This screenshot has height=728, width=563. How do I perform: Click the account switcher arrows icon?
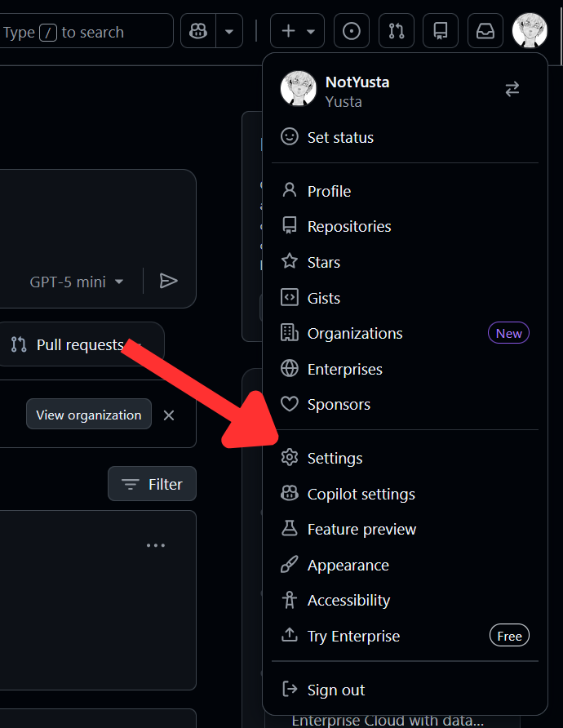(x=512, y=90)
